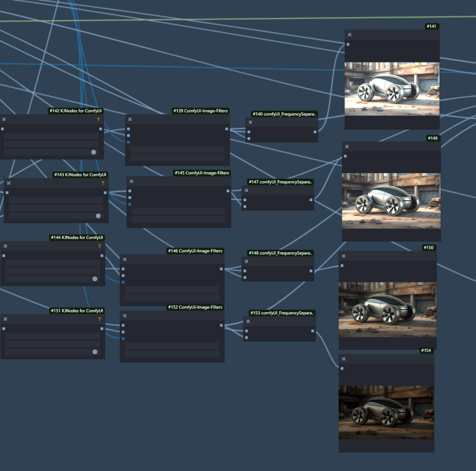Screen dimensions: 476x471
Task: Click the '#154' node badge
Action: tap(426, 350)
